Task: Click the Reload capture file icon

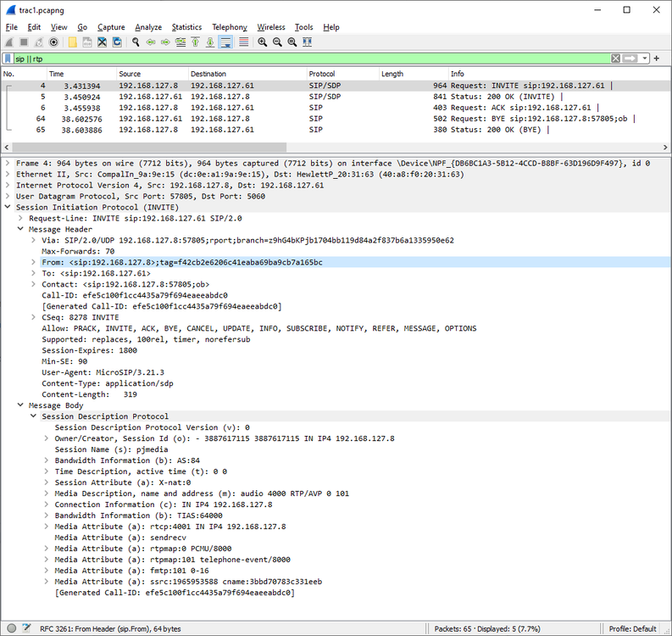Action: (116, 42)
